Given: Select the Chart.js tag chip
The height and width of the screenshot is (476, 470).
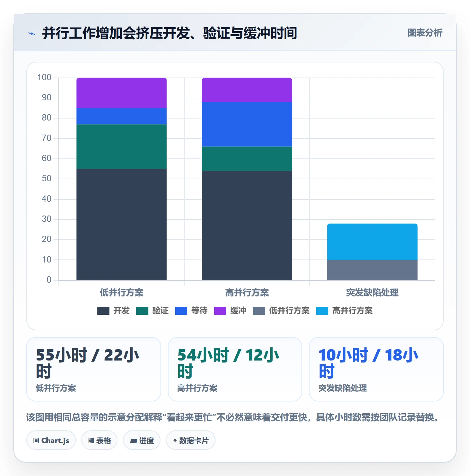Looking at the screenshot, I should point(51,440).
